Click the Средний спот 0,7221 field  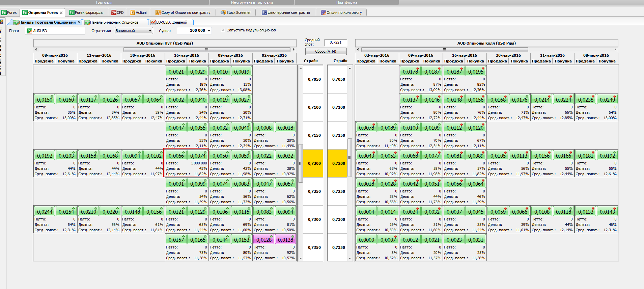pos(336,42)
